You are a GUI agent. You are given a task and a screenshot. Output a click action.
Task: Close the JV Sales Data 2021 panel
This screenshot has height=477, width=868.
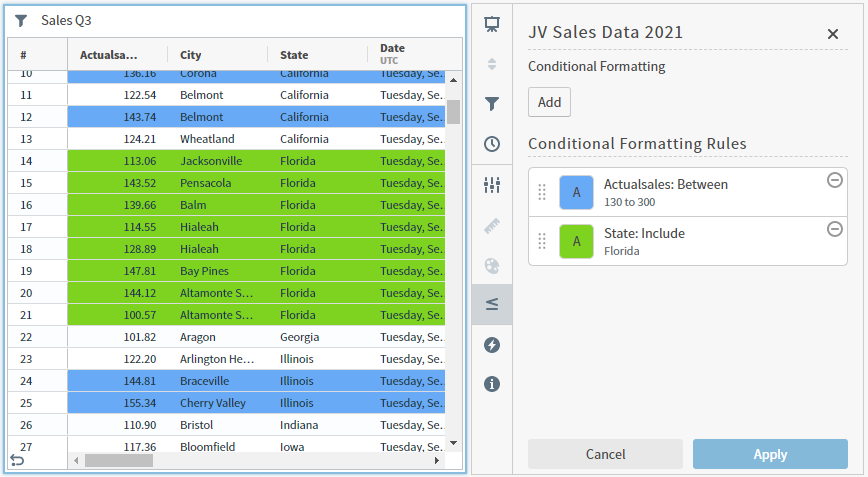pos(833,34)
